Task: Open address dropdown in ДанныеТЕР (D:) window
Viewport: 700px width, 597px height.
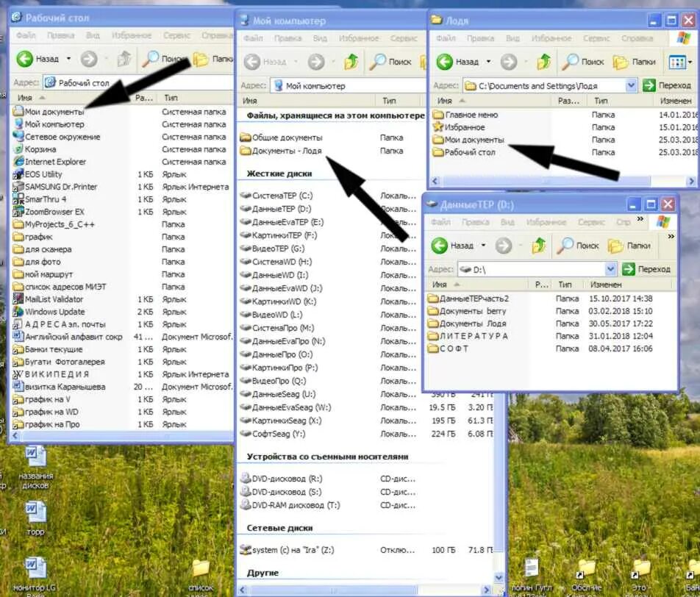Action: 610,269
